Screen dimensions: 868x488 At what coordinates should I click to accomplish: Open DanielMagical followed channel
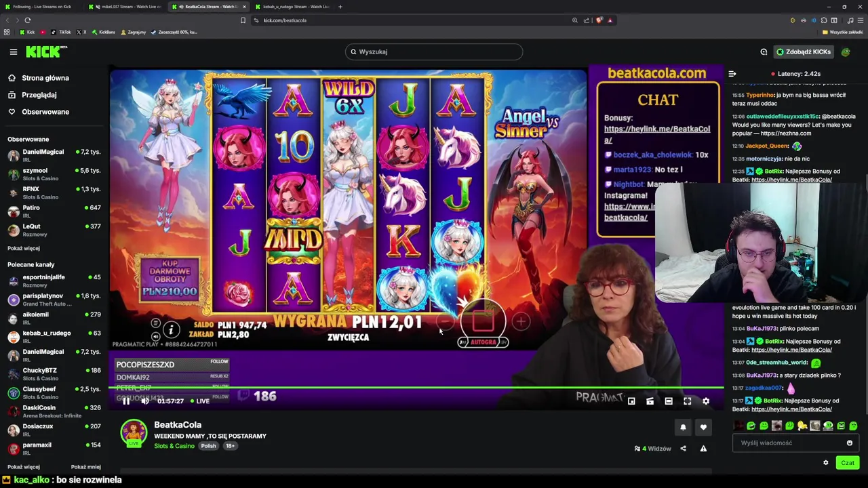[x=54, y=155]
